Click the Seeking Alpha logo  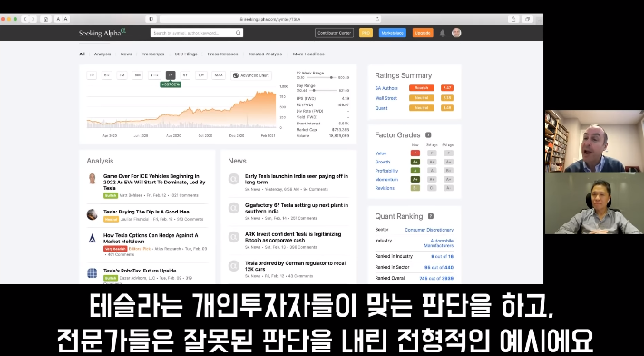[102, 33]
